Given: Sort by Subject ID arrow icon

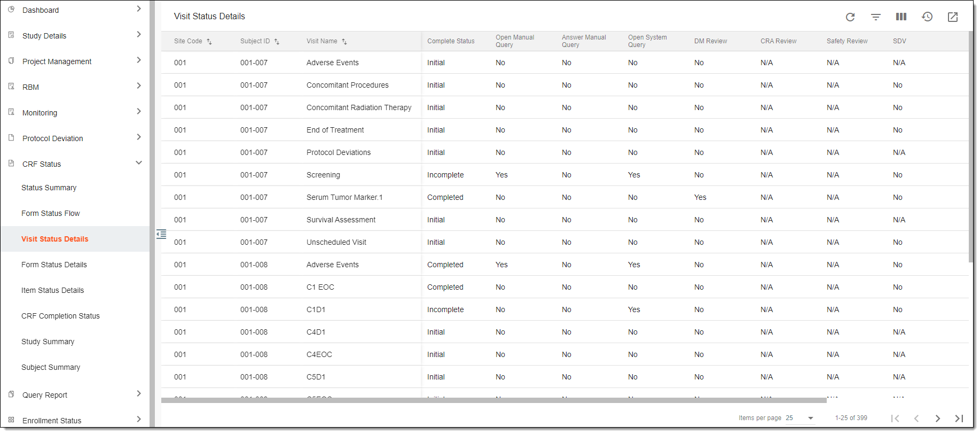Looking at the screenshot, I should click(277, 42).
